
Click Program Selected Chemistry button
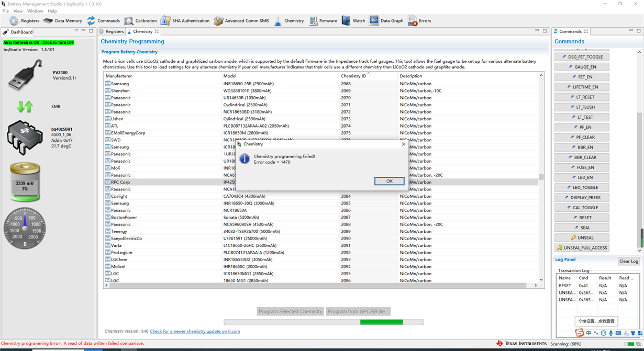(290, 311)
